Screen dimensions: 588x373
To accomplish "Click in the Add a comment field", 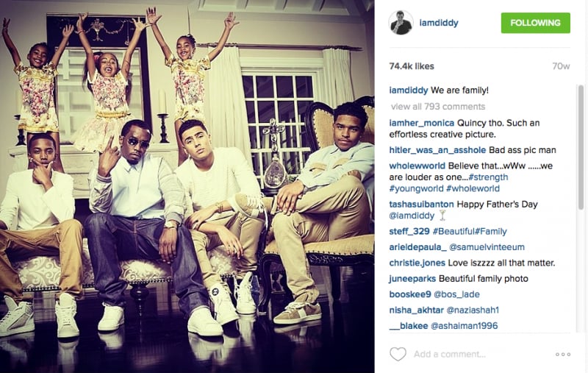I will (480, 354).
